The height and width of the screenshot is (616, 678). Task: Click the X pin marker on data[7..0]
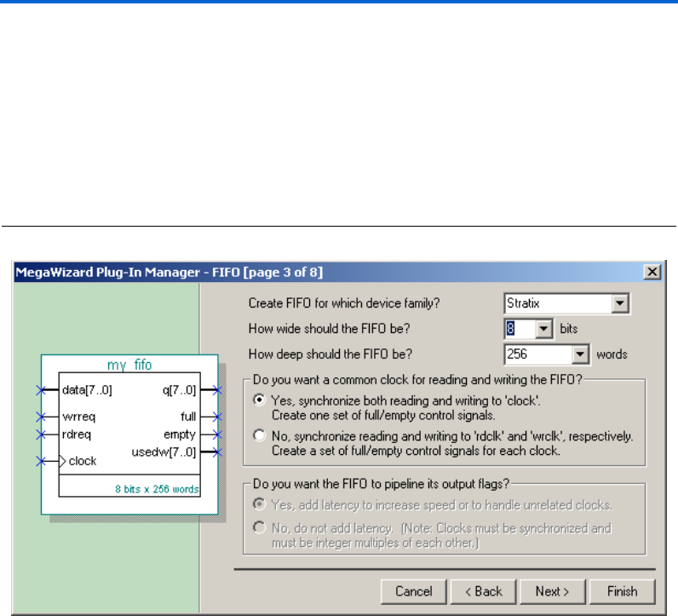(x=41, y=390)
